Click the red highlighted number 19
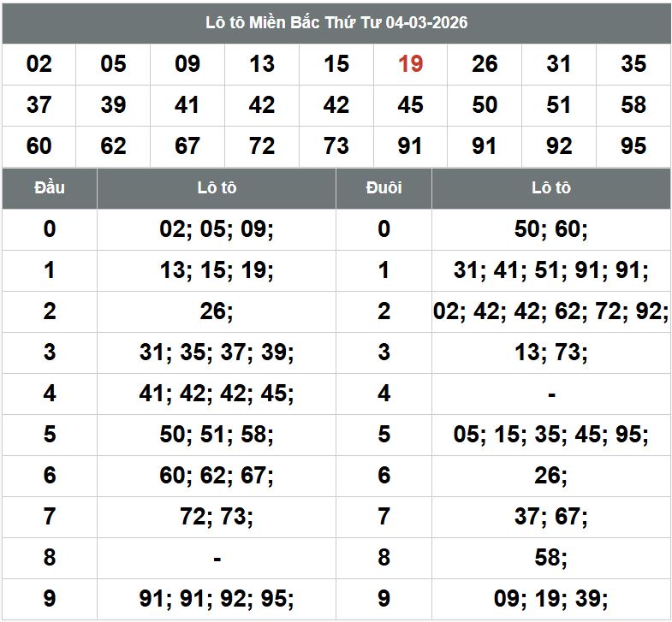 coord(410,64)
